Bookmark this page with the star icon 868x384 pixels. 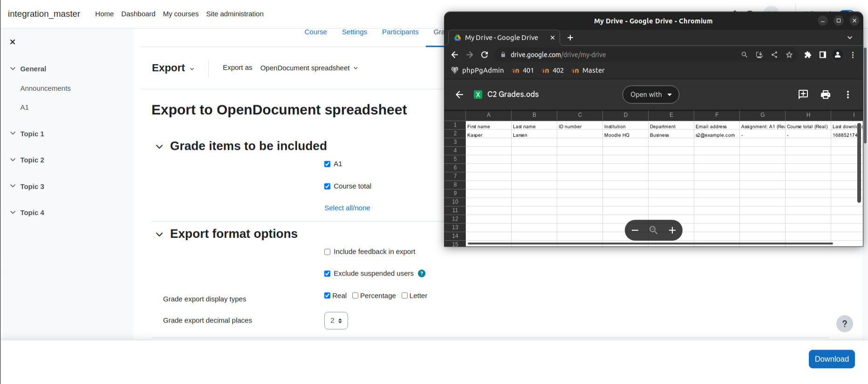(789, 55)
